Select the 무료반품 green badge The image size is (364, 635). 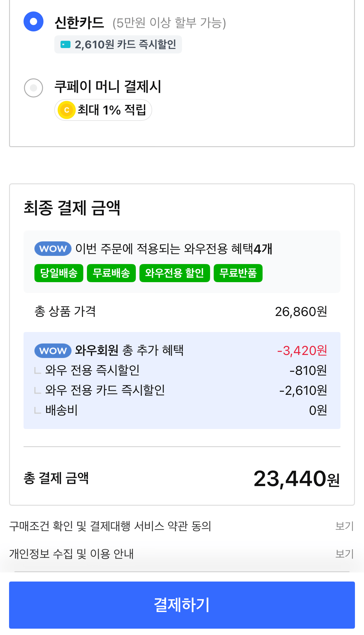(238, 273)
